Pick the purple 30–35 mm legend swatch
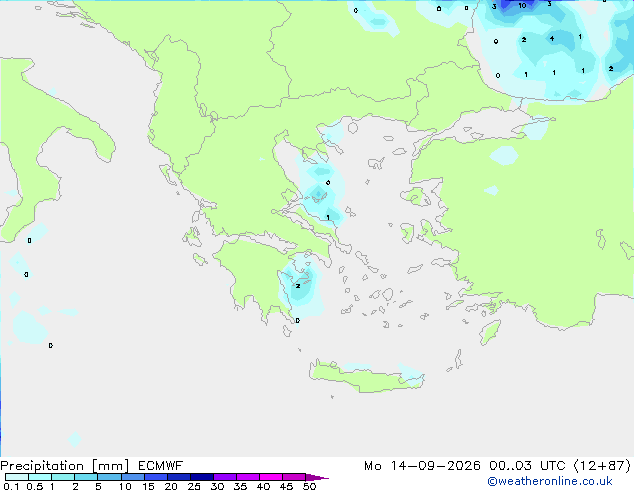Screen dimensions: 634x490 (225, 477)
